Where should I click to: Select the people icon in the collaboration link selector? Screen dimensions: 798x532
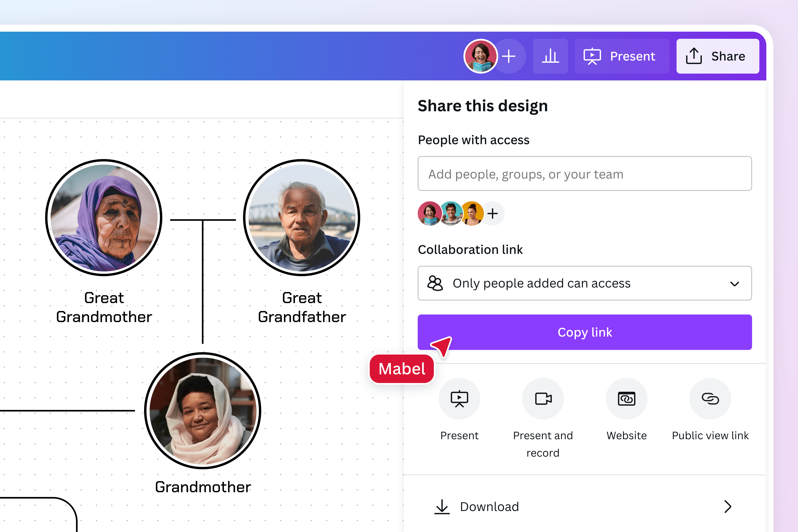tap(435, 283)
